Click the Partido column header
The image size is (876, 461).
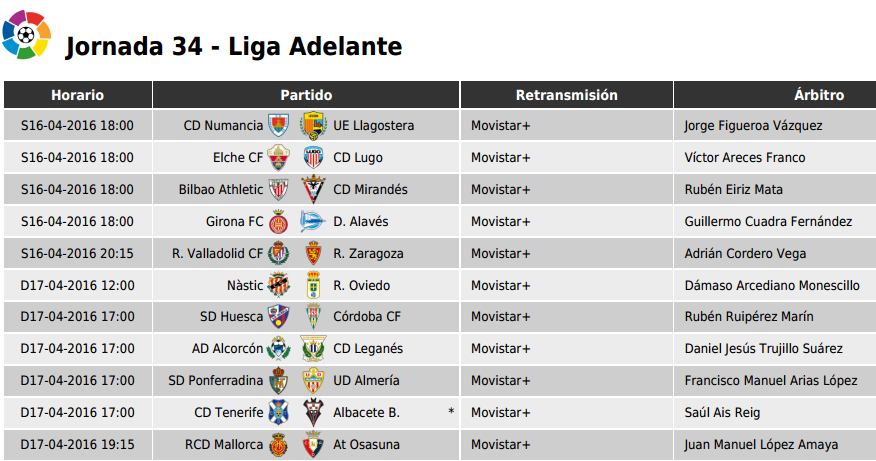306,94
